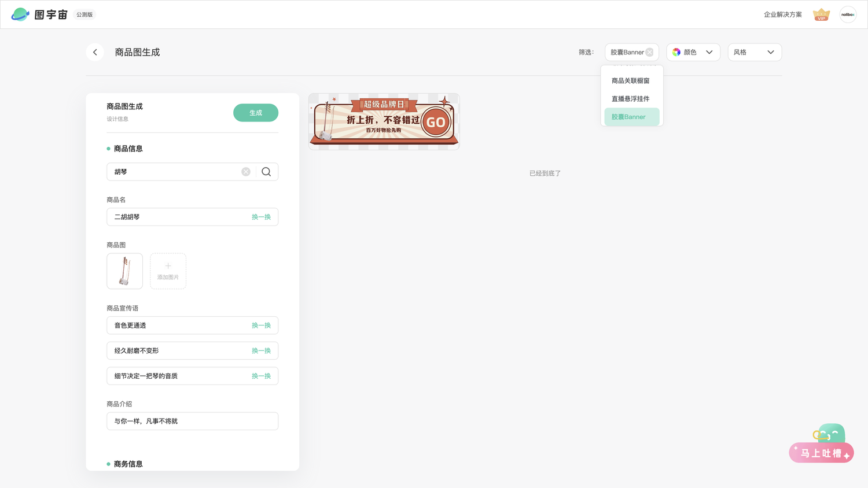The height and width of the screenshot is (488, 868).
Task: Select 商品关联橱窗 from the dropdown list
Action: [631, 81]
